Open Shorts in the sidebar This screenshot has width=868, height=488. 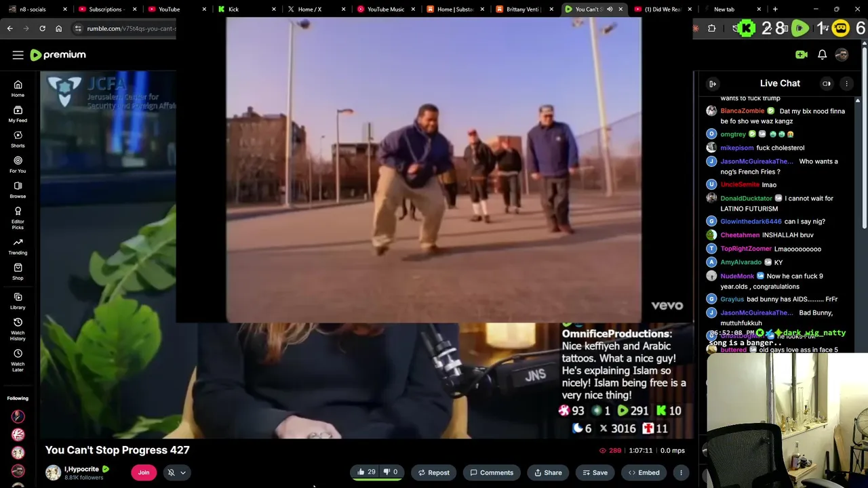click(18, 140)
